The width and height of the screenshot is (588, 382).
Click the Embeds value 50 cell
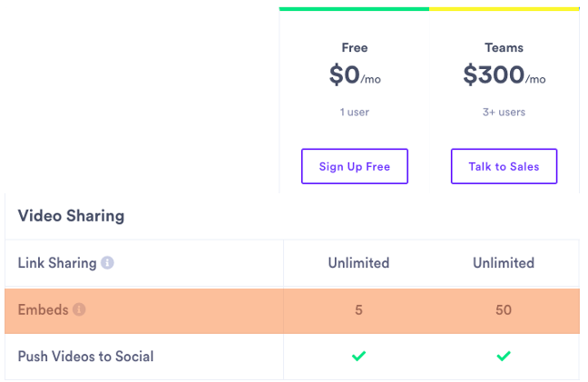[504, 310]
